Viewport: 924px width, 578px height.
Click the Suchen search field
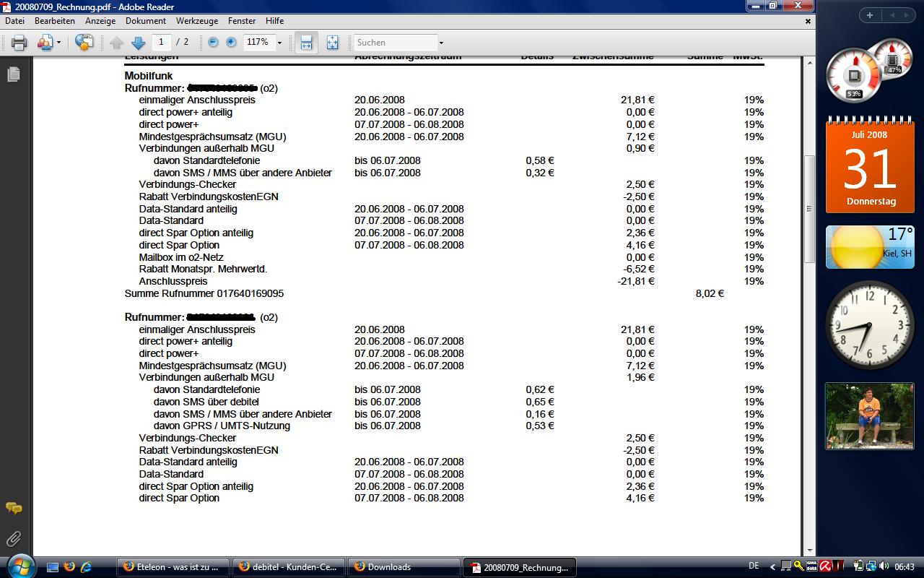click(x=396, y=43)
